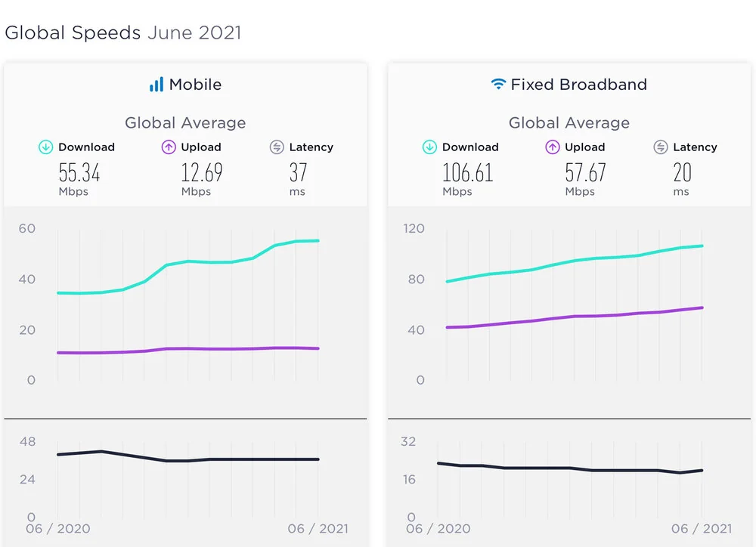Viewport: 756px width, 547px height.
Task: Click the Mobile 37 ms latency value
Action: pos(298,173)
